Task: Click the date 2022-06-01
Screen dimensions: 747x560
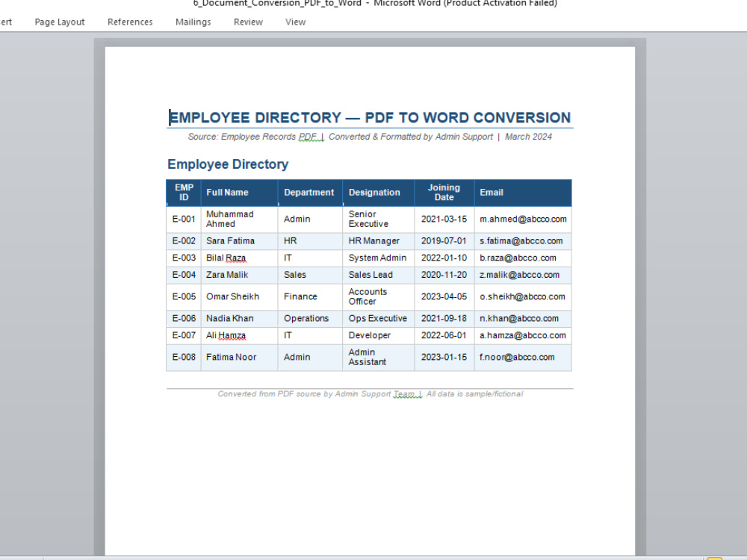Action: click(x=444, y=335)
